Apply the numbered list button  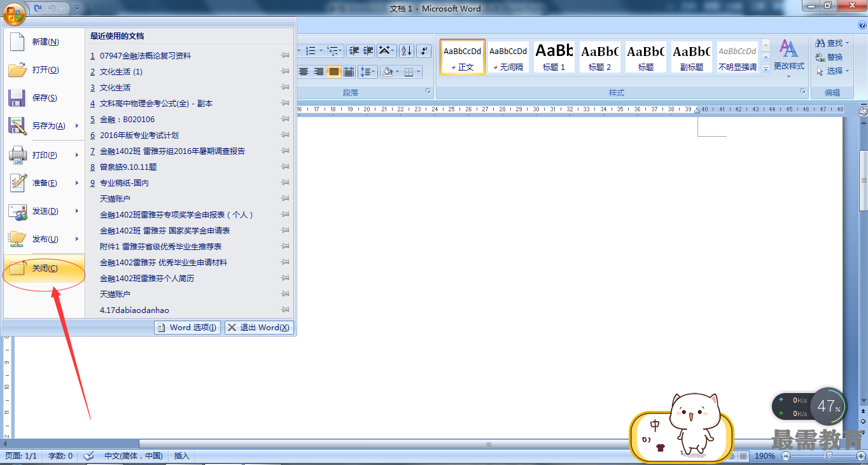click(311, 50)
